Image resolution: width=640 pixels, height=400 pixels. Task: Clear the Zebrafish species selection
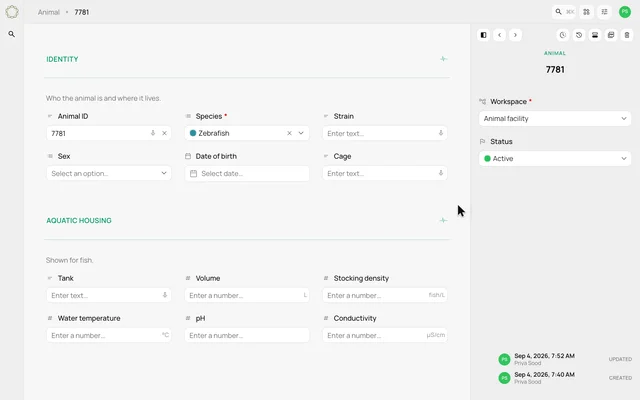289,133
